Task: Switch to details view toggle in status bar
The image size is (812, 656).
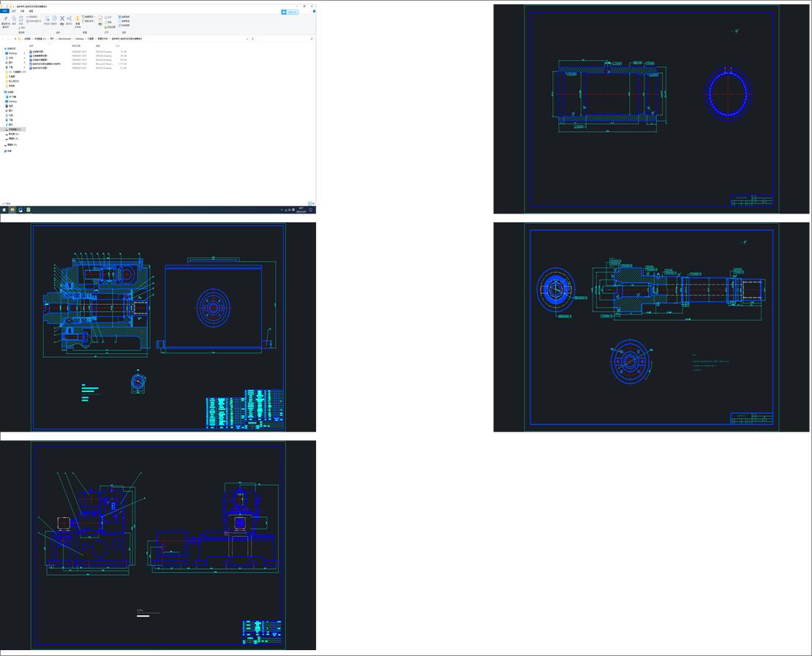Action: pos(309,203)
